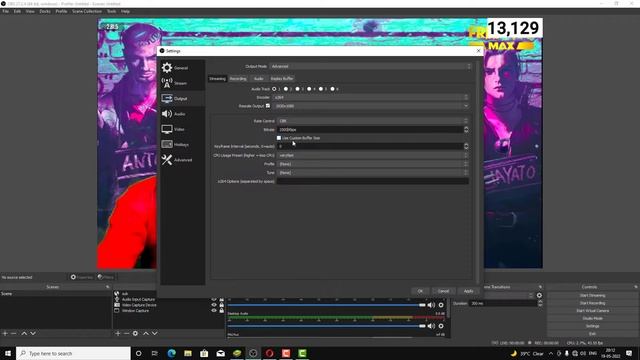Select the Output settings section

pyautogui.click(x=182, y=98)
